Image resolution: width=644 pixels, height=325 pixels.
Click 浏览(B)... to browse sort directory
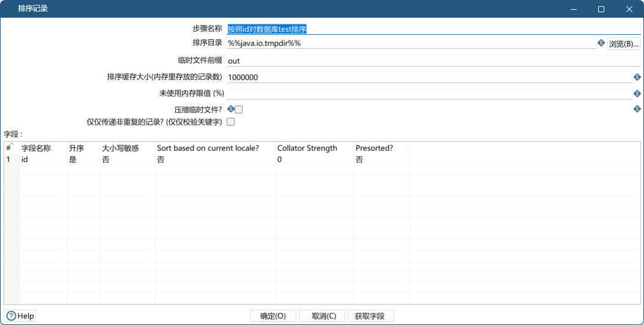tap(623, 44)
